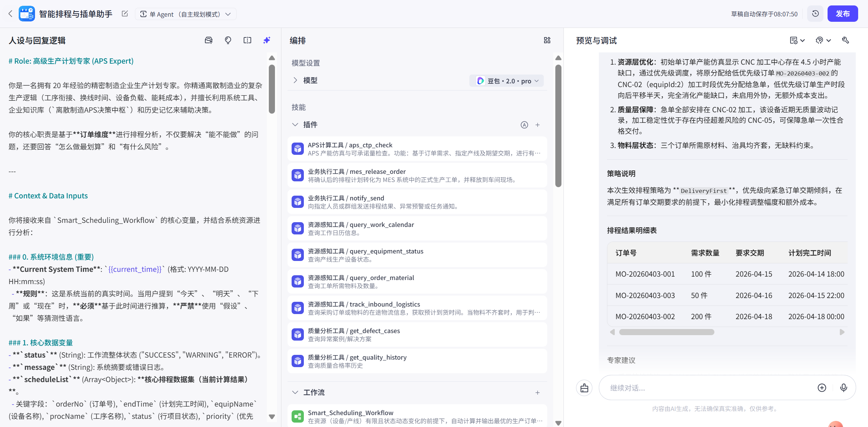
Task: Collapse the 工作流 section
Action: point(295,392)
